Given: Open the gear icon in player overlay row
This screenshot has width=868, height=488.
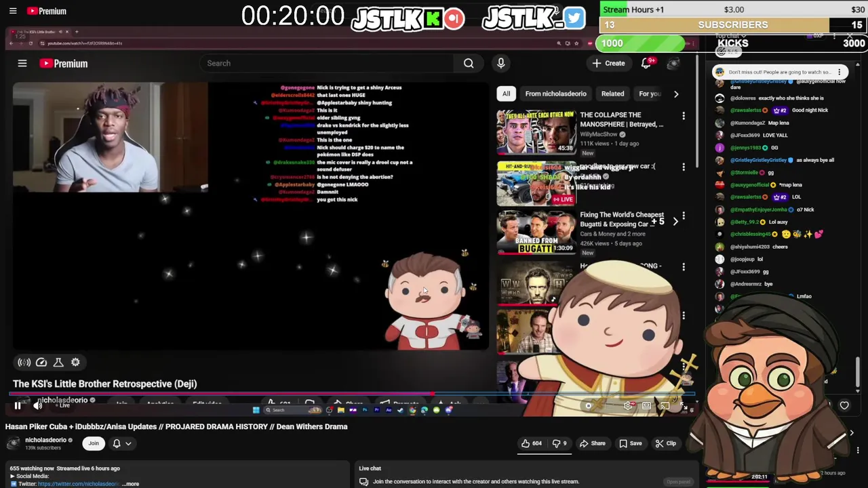Looking at the screenshot, I should (x=75, y=363).
